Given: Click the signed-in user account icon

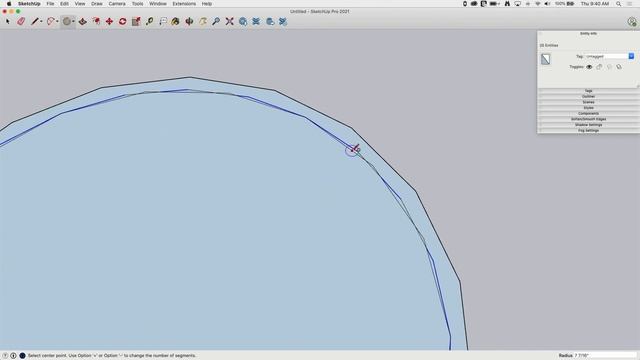Looking at the screenshot, I should click(632, 22).
